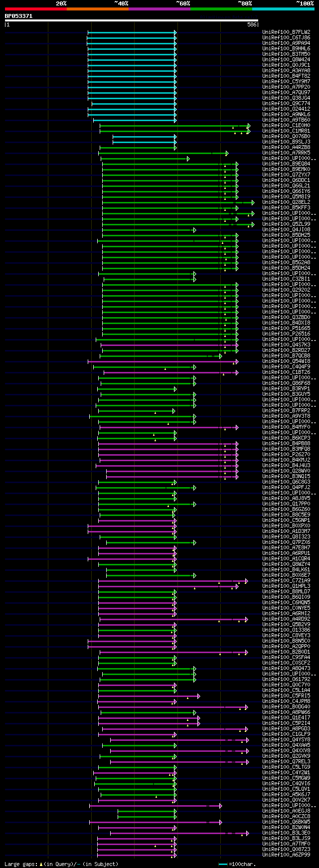Click on the UniRef100_Q7REL3 hit name
319x868 pixels.
tap(286, 762)
